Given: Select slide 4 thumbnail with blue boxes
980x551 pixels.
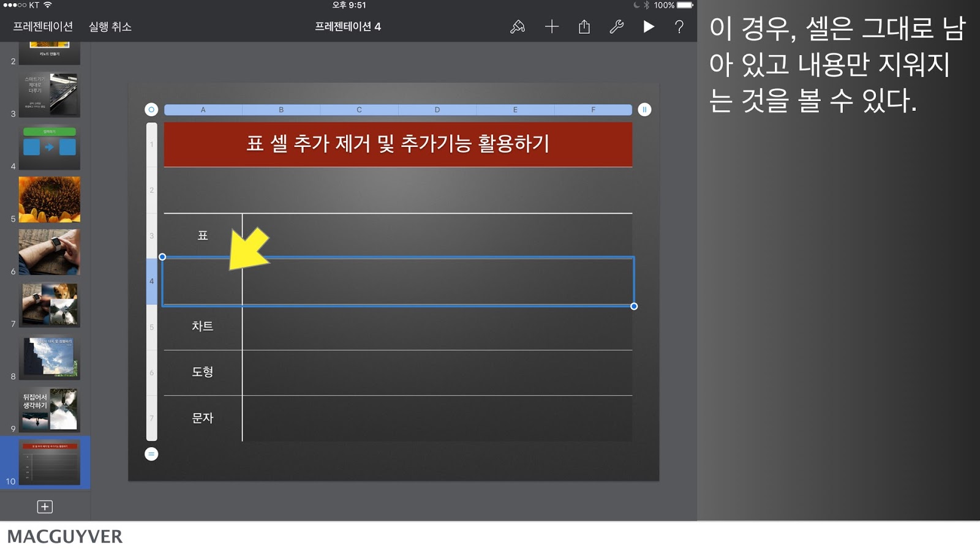Looking at the screenshot, I should [50, 148].
